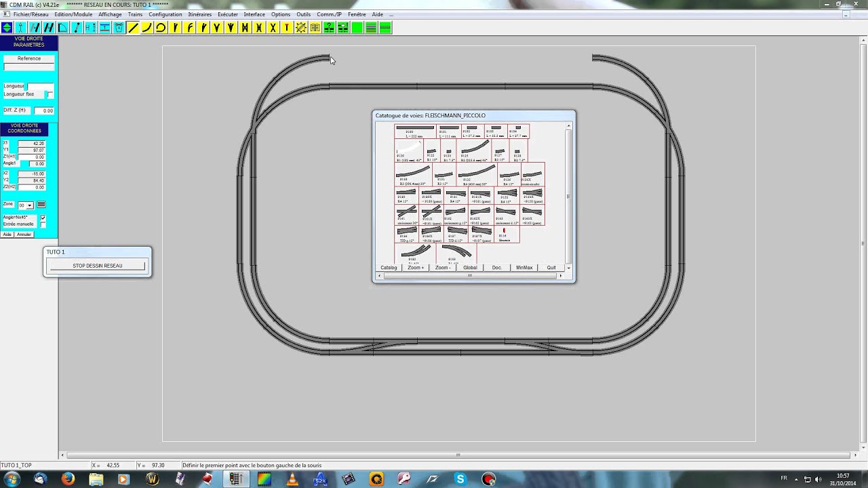Open the Fichier/Réseau menu
Viewport: 868px width, 488px height.
(31, 14)
